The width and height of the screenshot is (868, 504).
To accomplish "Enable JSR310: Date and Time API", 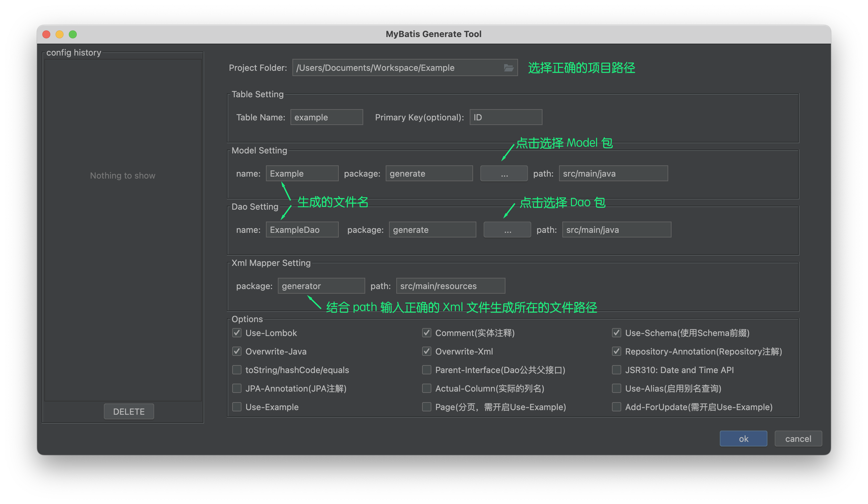I will [616, 370].
